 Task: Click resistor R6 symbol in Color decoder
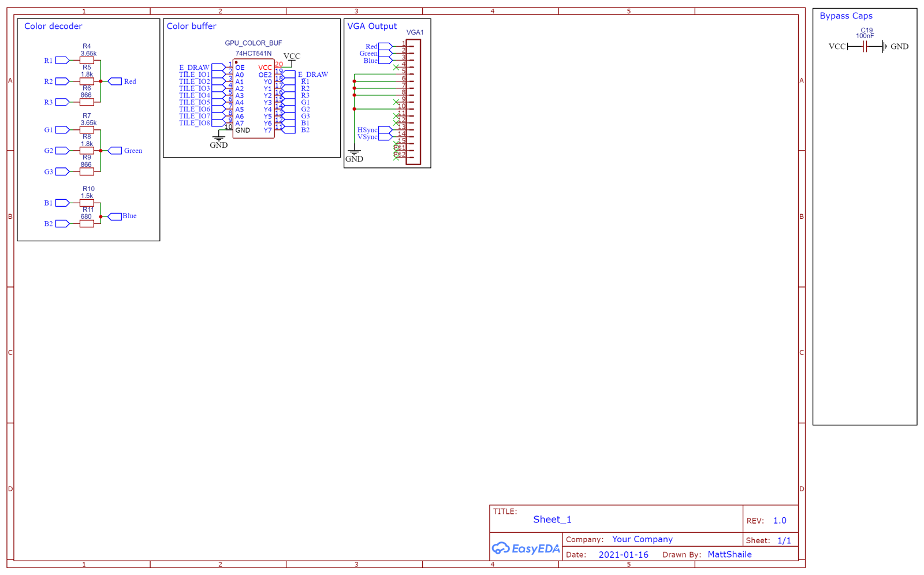point(87,102)
